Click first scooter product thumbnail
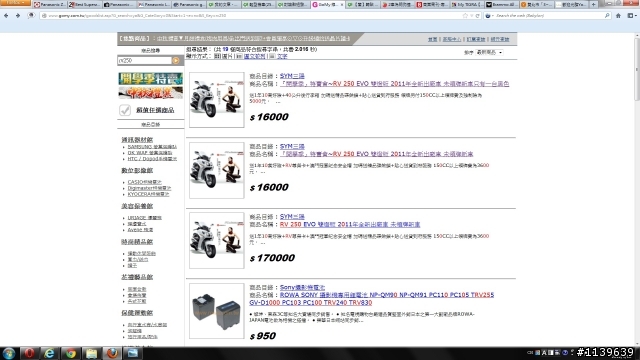The image size is (640, 360). point(217,100)
